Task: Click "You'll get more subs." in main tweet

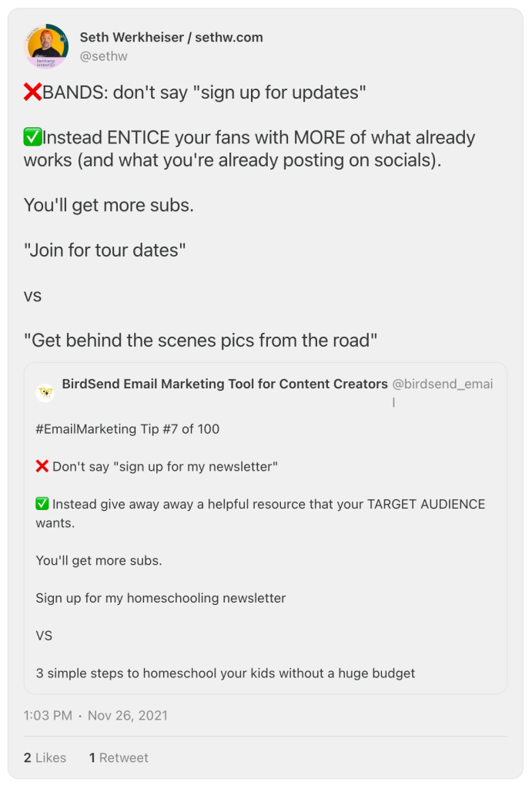Action: click(x=107, y=206)
